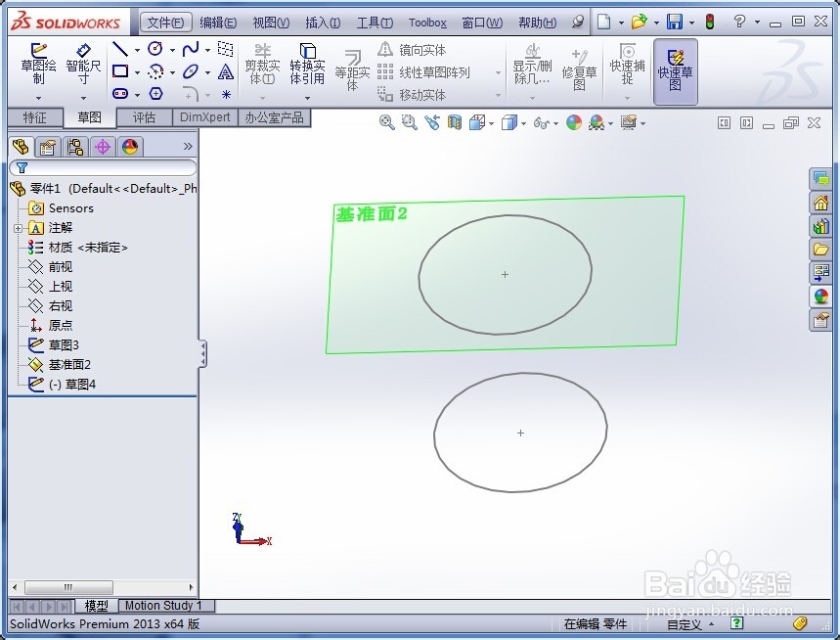Viewport: 840px width, 640px height.
Task: Click the Edit Appearance color ball icon
Action: tap(574, 122)
